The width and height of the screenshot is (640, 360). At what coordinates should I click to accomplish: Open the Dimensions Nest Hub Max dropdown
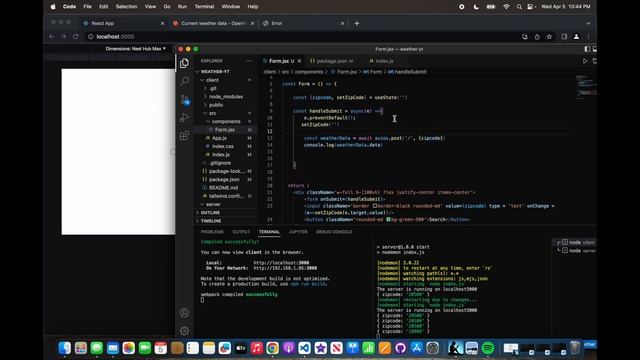136,49
